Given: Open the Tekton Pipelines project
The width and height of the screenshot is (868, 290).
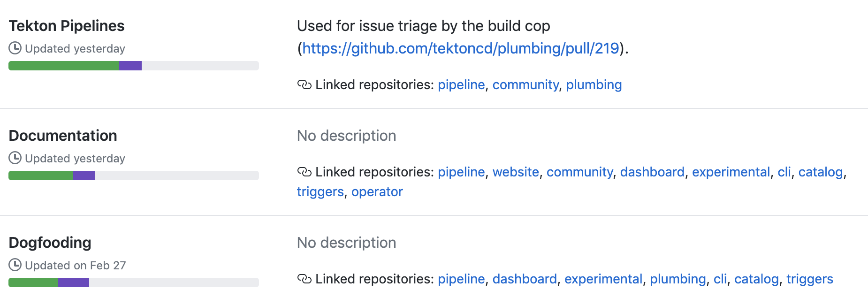Looking at the screenshot, I should (67, 26).
